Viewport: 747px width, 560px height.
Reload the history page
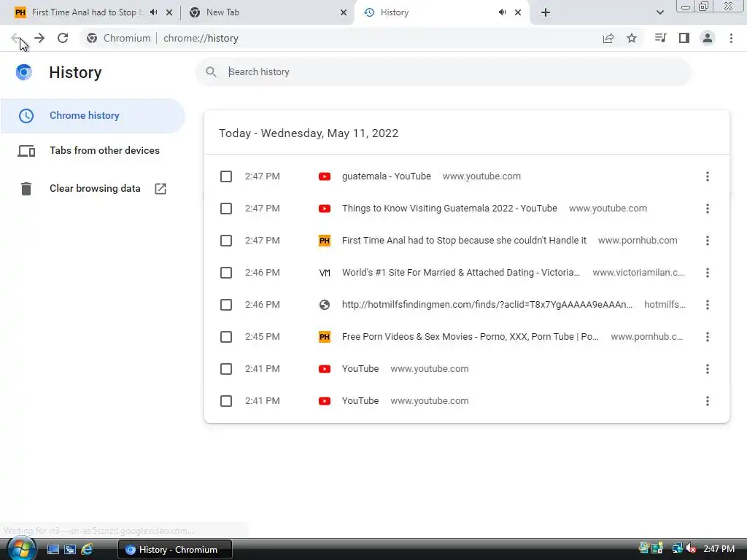[x=63, y=38]
